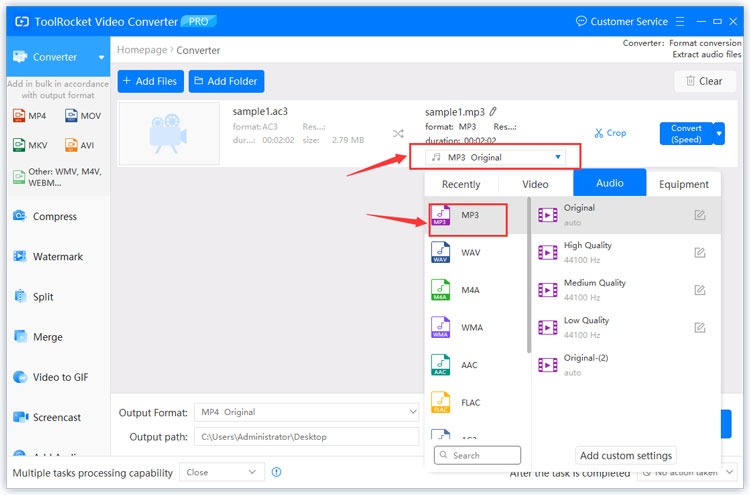
Task: Click the Output path field
Action: pyautogui.click(x=307, y=437)
